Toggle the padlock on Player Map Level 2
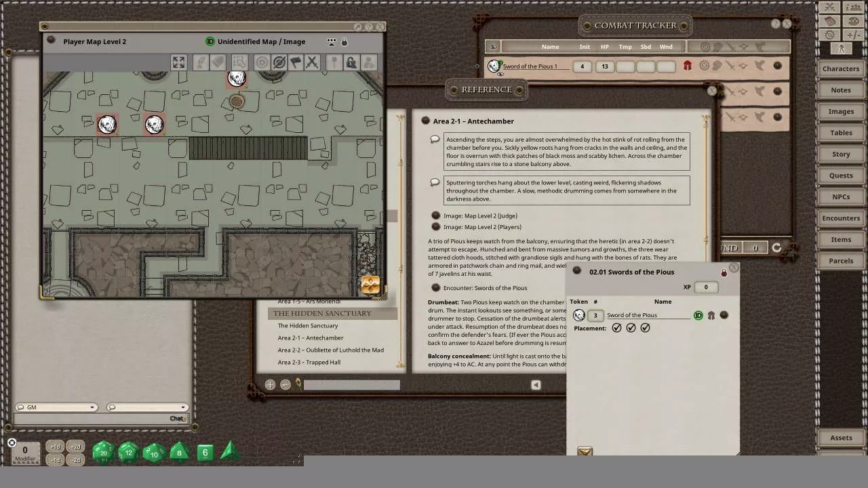Screen dimensions: 868x488 (344, 41)
